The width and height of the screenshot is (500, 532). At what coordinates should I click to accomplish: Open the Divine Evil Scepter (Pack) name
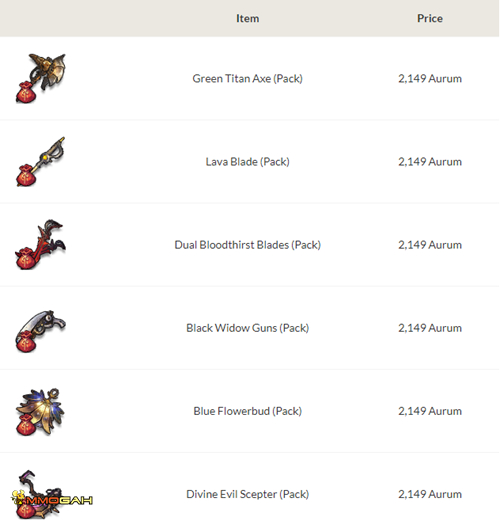248,494
